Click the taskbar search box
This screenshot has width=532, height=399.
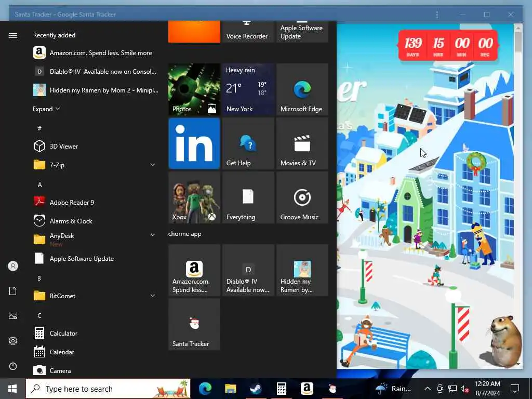[108, 389]
